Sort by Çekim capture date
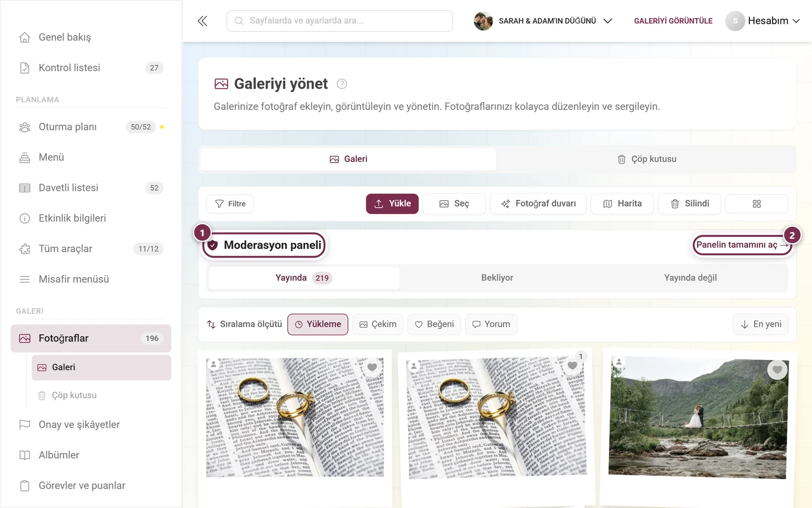The height and width of the screenshot is (508, 812). (378, 324)
